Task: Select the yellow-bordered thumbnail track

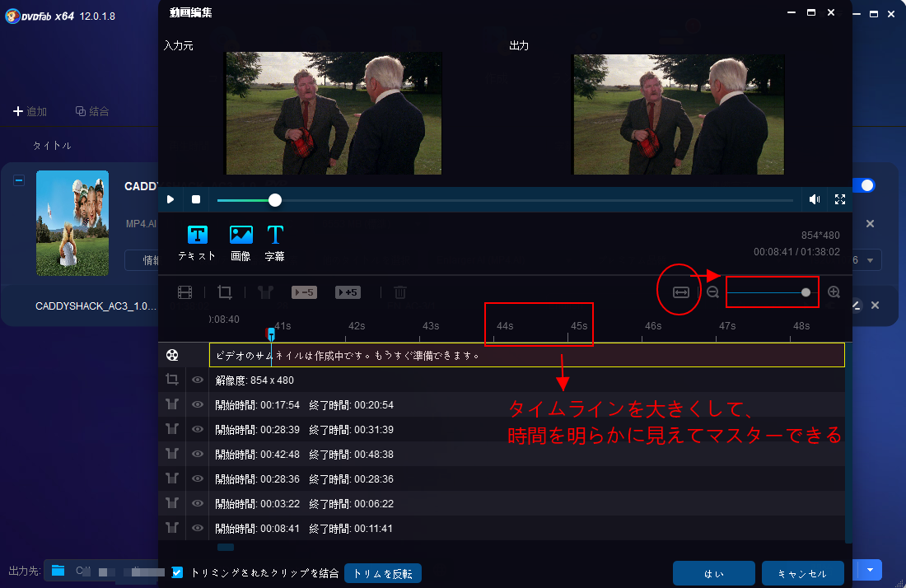Action: coord(527,355)
